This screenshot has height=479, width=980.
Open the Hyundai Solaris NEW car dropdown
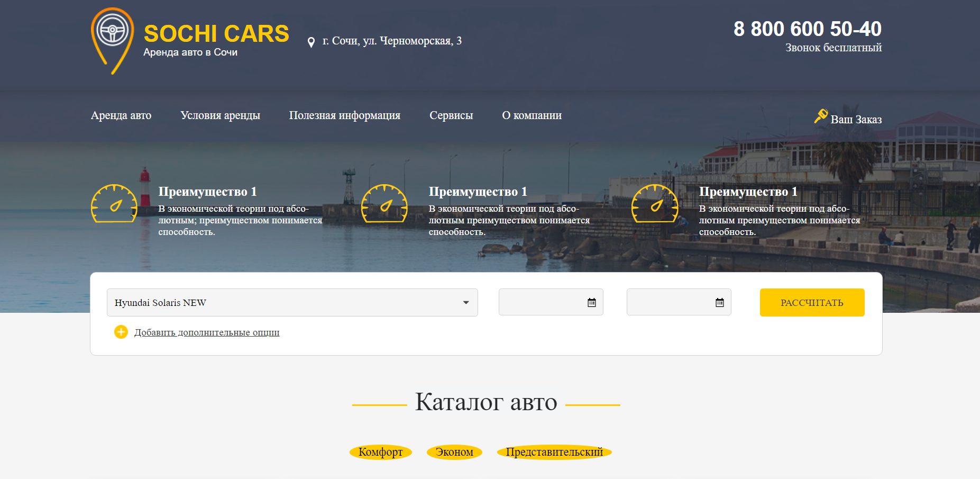[x=292, y=303]
